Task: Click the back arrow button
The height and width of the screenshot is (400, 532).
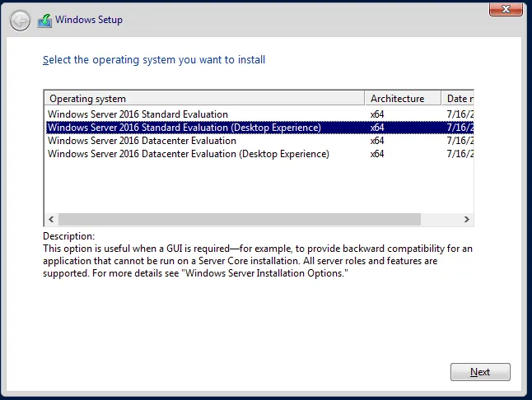Action: (x=20, y=21)
